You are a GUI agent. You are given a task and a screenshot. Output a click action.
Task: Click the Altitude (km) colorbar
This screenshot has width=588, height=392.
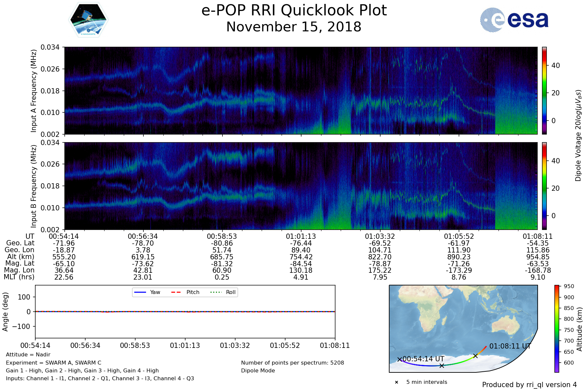(557, 329)
